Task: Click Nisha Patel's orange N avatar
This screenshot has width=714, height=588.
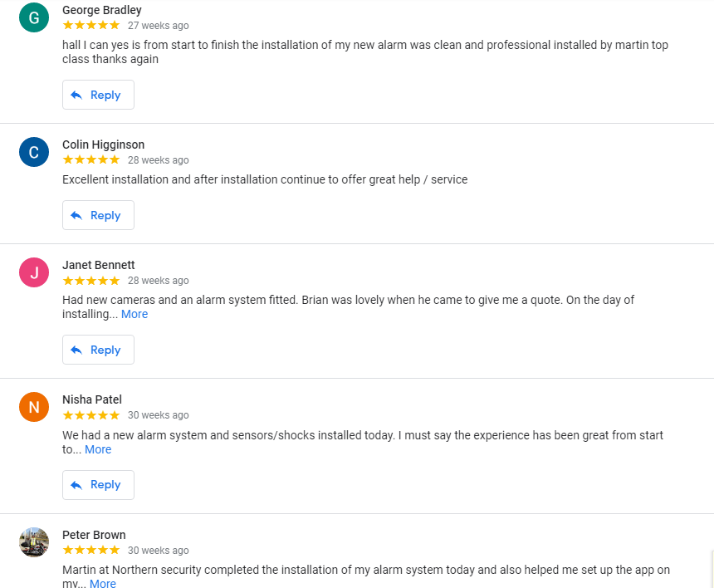Action: pyautogui.click(x=34, y=407)
